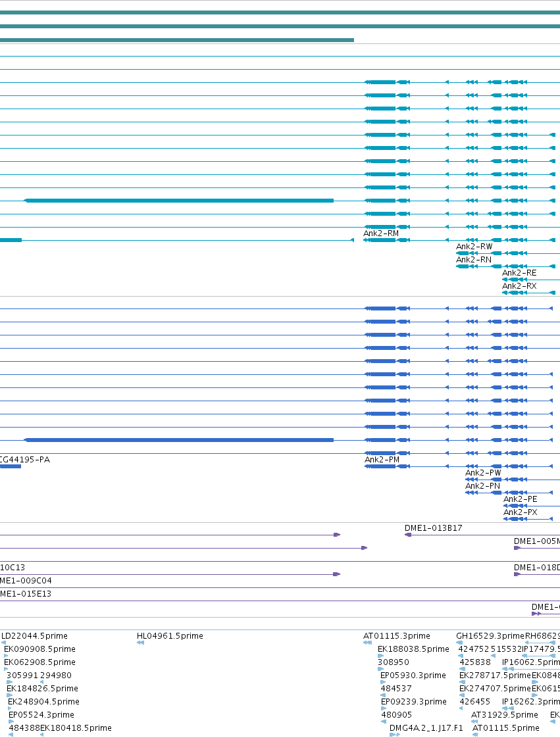Select the CG44195-PA protein label
560x738 pixels.
coord(25,460)
